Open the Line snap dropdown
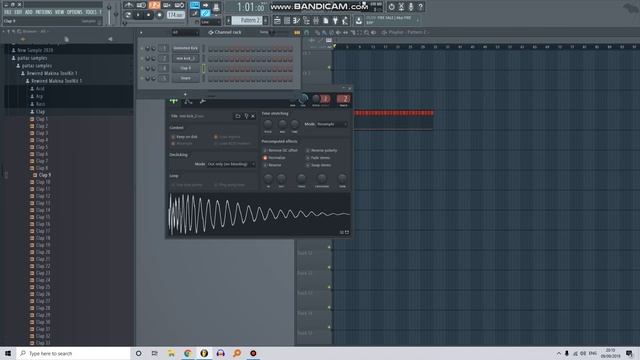 point(210,22)
